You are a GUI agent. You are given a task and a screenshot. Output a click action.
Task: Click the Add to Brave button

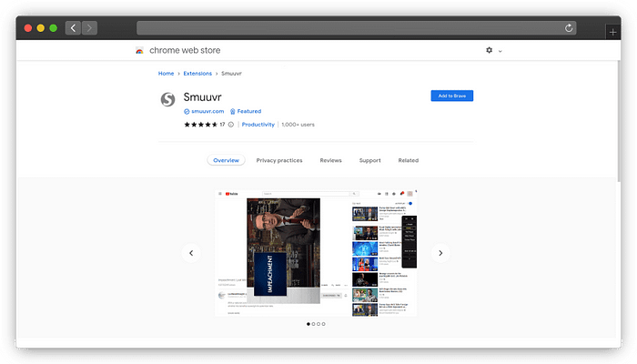click(x=451, y=96)
